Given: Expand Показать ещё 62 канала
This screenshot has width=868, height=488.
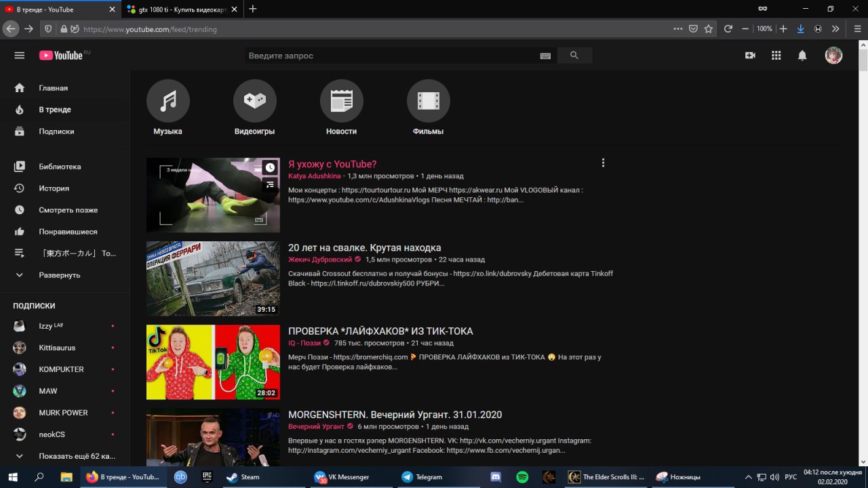Looking at the screenshot, I should click(65, 456).
